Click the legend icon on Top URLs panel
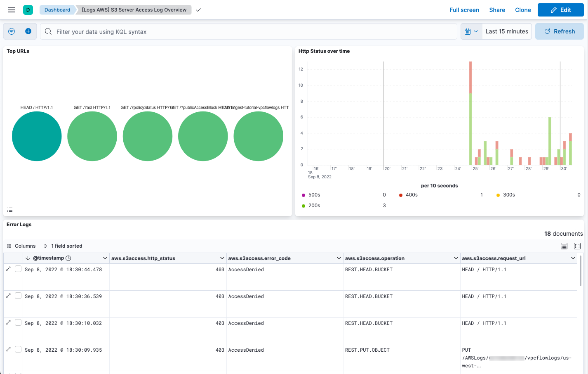588x374 pixels. [9, 210]
